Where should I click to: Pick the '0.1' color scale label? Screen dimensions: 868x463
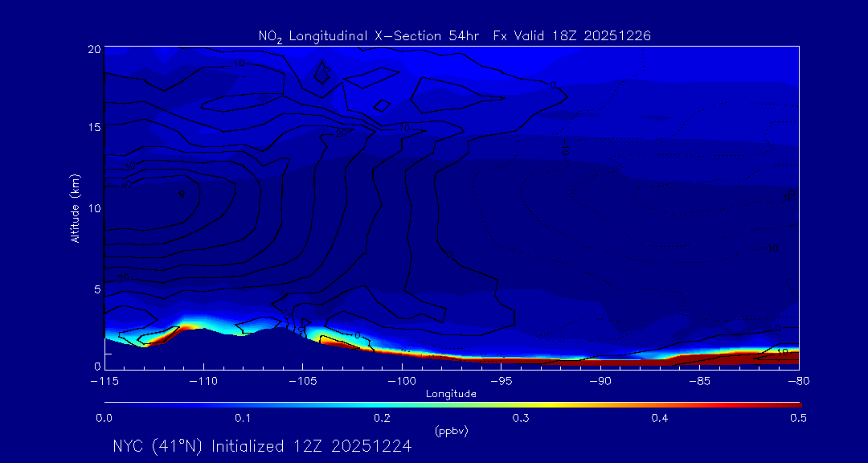click(x=243, y=419)
